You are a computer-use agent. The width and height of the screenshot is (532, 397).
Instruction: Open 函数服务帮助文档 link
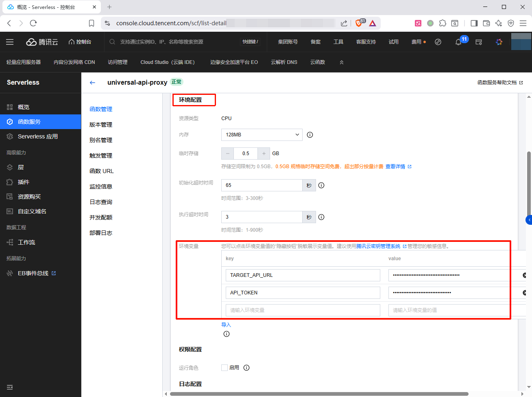[x=500, y=83]
